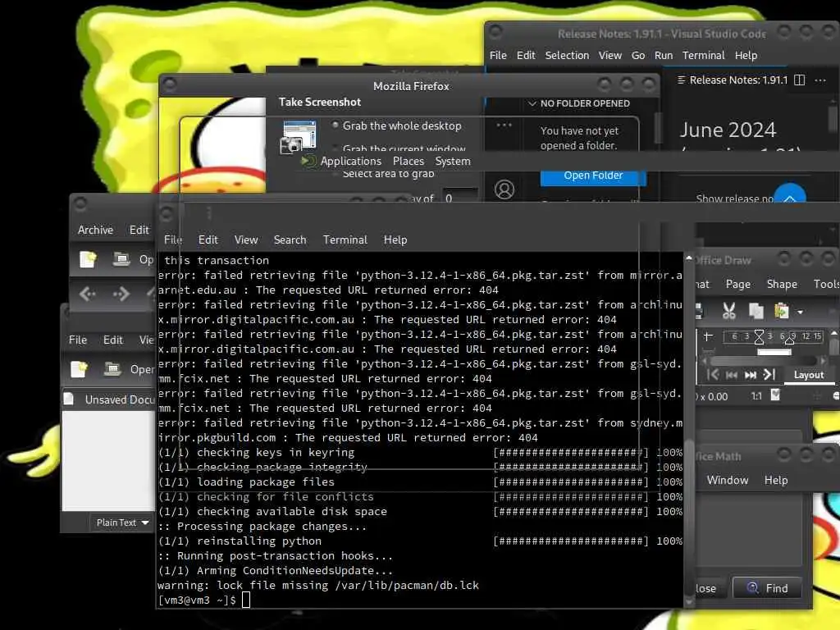Open Plain Text syntax dropdown in text editor
840x630 pixels.
[123, 523]
